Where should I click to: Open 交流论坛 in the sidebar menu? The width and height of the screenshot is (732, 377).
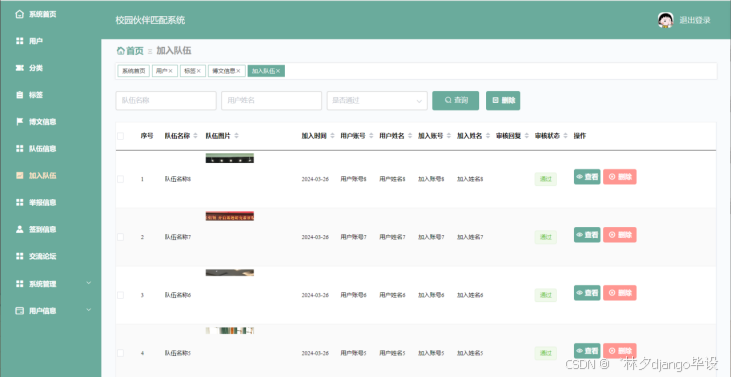[42, 256]
